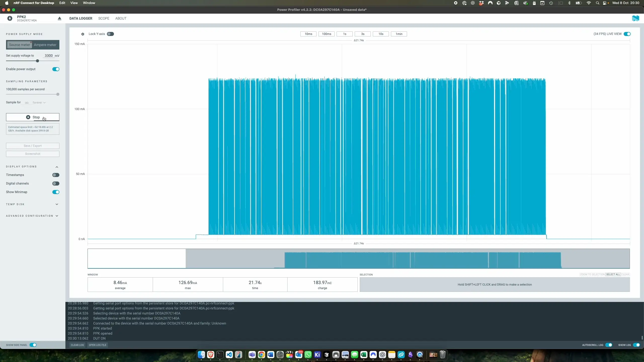Click the PPK2 lightning device icon

(x=10, y=18)
